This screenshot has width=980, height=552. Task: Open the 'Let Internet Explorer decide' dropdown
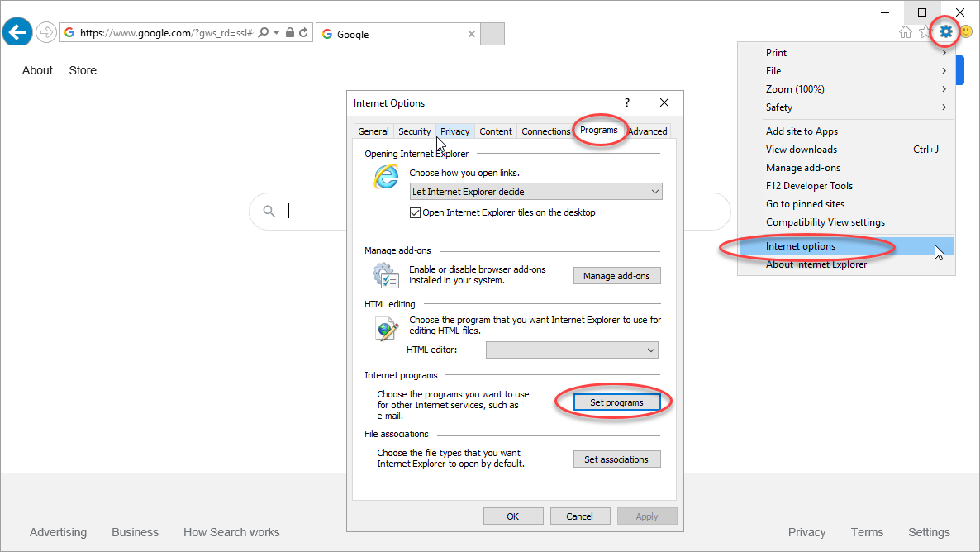coord(535,191)
